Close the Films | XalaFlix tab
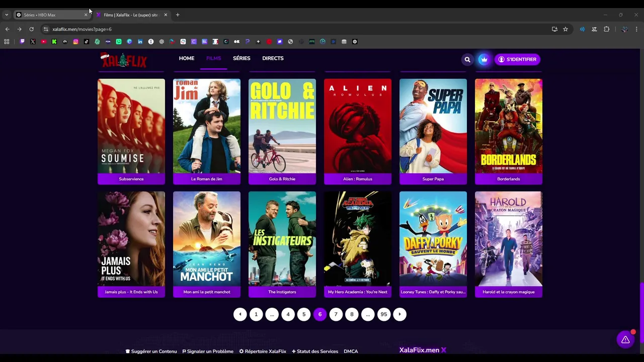Screen dimensions: 644x362 pyautogui.click(x=166, y=15)
